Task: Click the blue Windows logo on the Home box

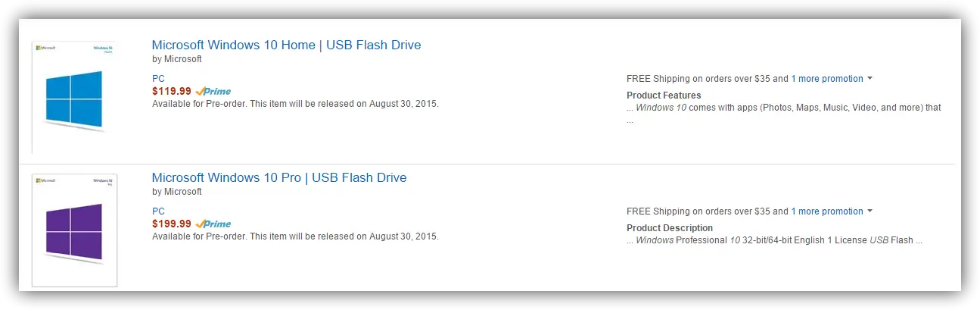Action: click(73, 99)
